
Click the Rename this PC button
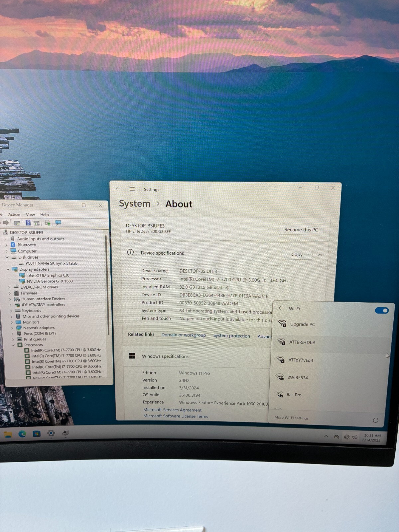(301, 230)
